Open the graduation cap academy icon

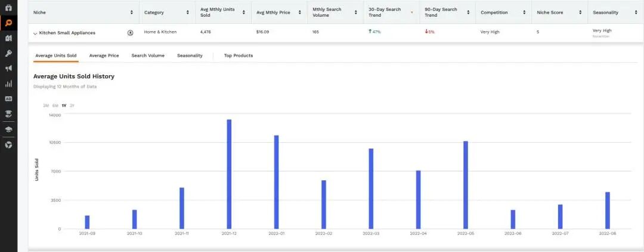(x=8, y=130)
